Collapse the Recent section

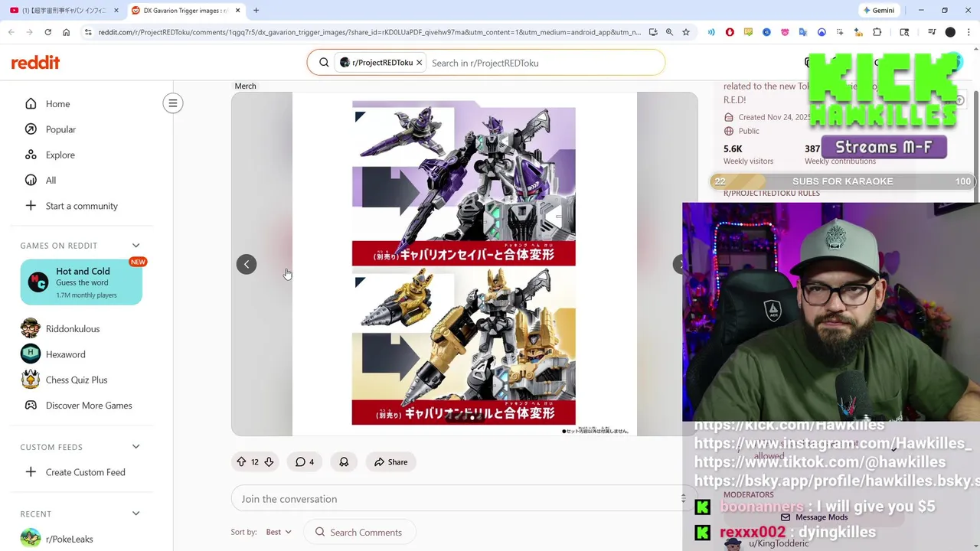coord(136,514)
